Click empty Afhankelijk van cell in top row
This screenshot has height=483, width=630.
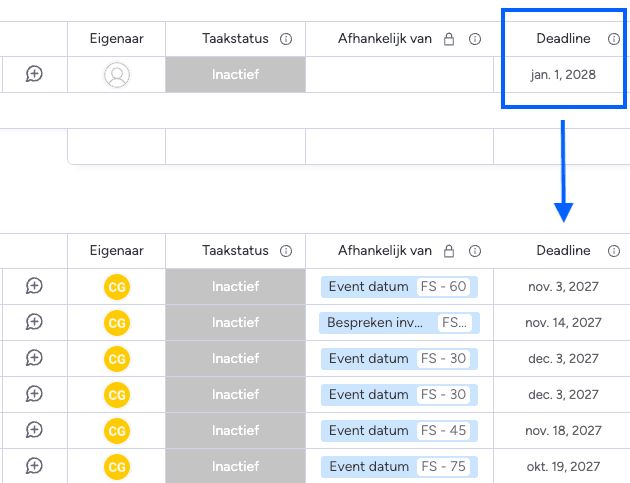click(399, 75)
